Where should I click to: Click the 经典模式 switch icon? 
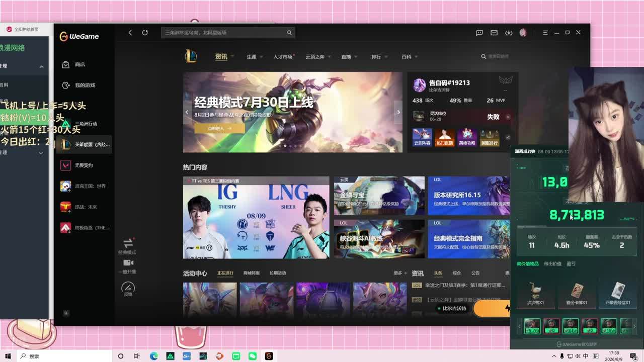click(128, 243)
